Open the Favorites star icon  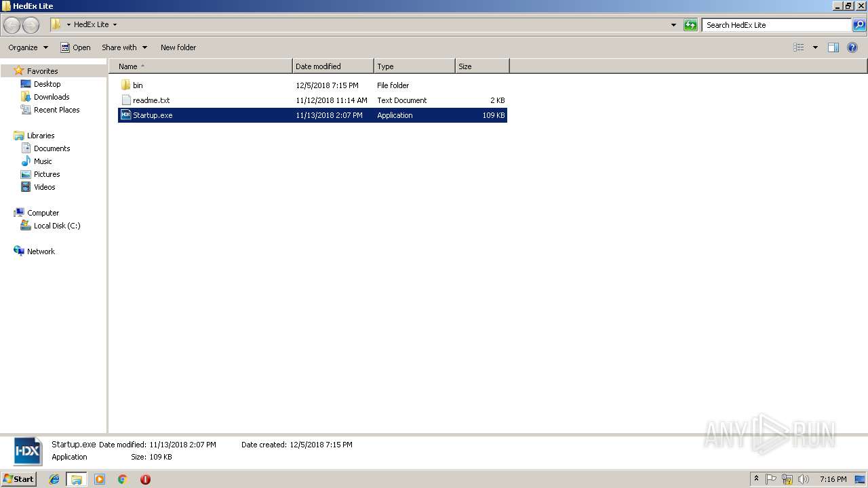[x=19, y=70]
